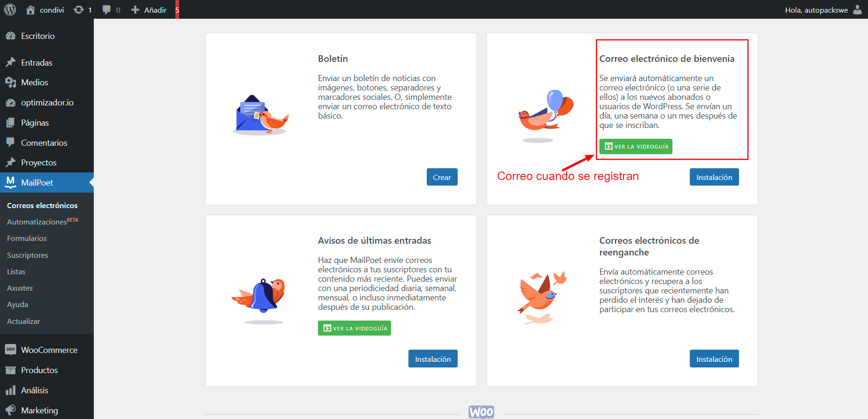Click Actualizar submenu link
This screenshot has width=868, height=419.
point(23,322)
